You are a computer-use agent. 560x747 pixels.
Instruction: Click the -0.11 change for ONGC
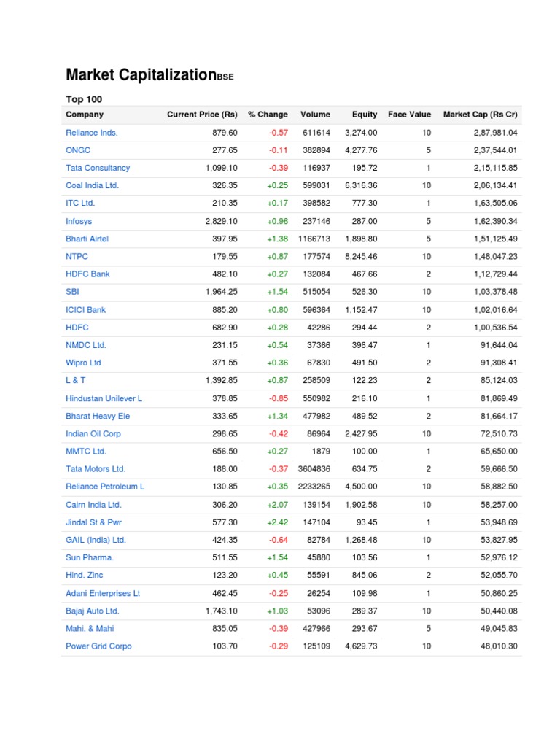278,150
